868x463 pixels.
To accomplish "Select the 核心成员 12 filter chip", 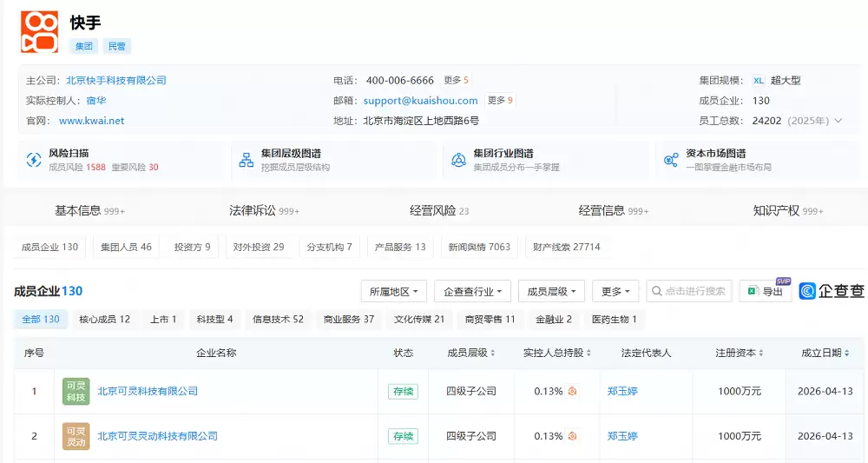I will (105, 319).
